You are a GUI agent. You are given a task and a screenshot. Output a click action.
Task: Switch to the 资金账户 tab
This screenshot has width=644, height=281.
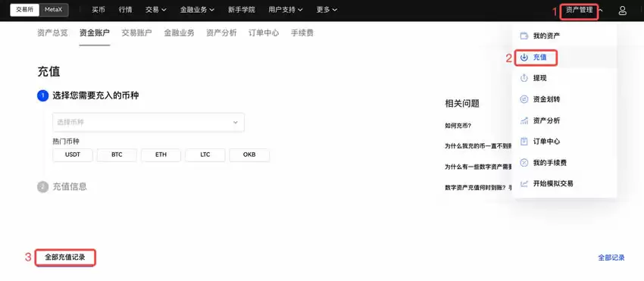tap(95, 33)
